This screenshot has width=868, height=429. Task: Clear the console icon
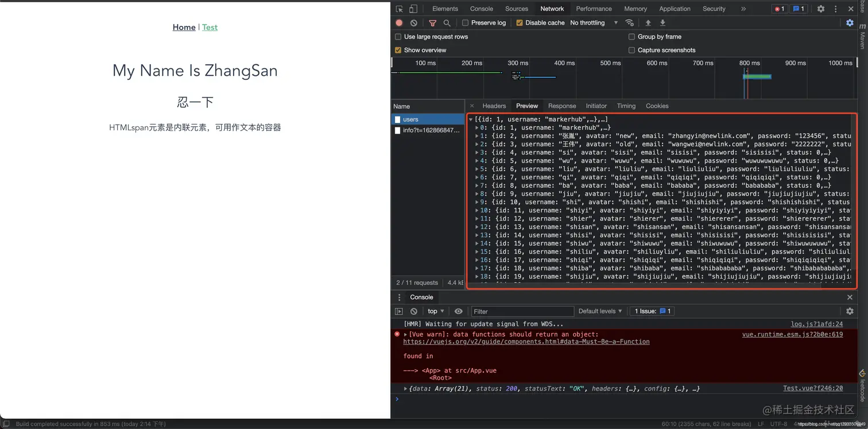coord(414,311)
